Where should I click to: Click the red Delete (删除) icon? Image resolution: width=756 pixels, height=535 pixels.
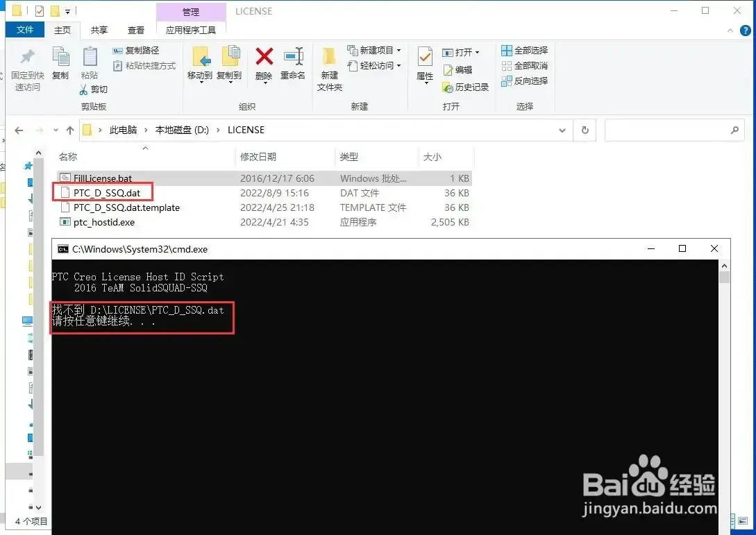point(264,57)
